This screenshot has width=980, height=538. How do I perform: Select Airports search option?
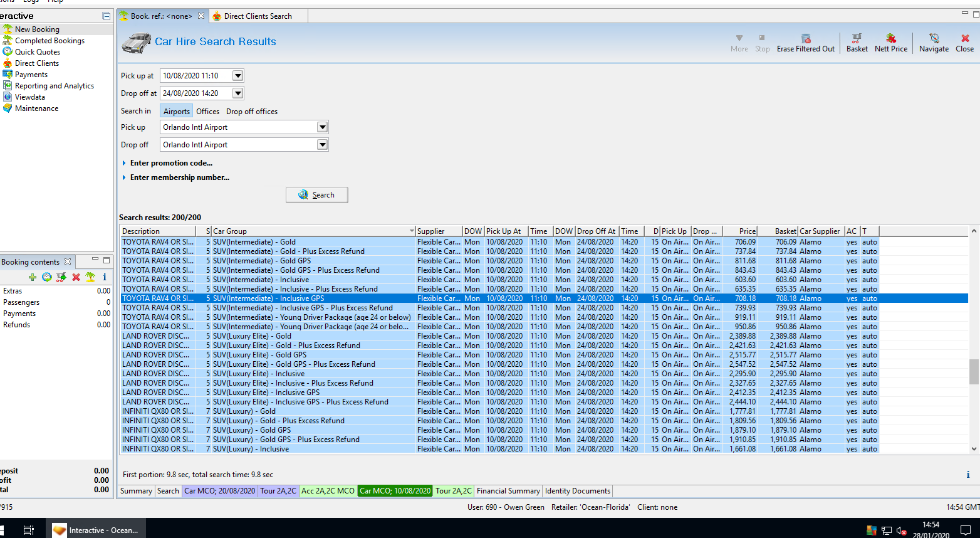(x=177, y=111)
